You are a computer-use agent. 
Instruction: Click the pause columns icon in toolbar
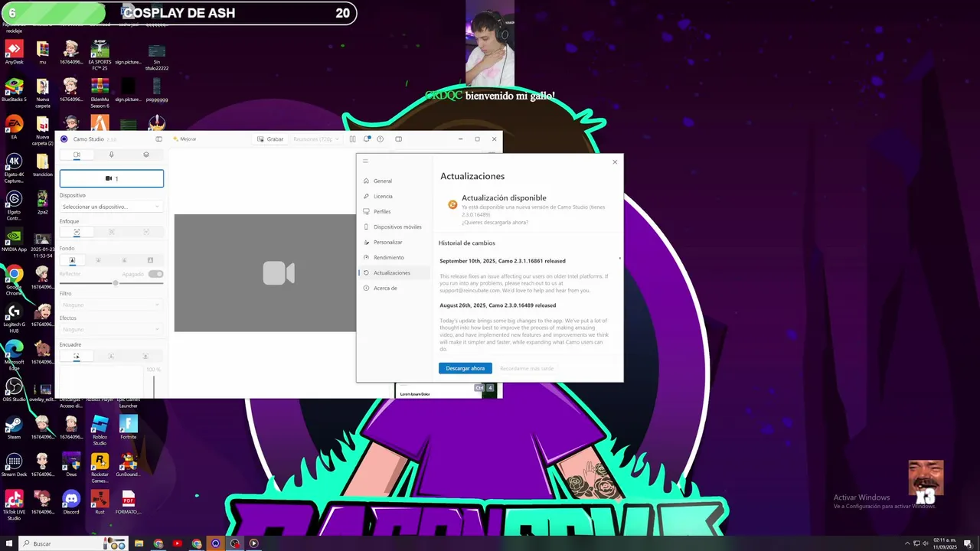(352, 139)
